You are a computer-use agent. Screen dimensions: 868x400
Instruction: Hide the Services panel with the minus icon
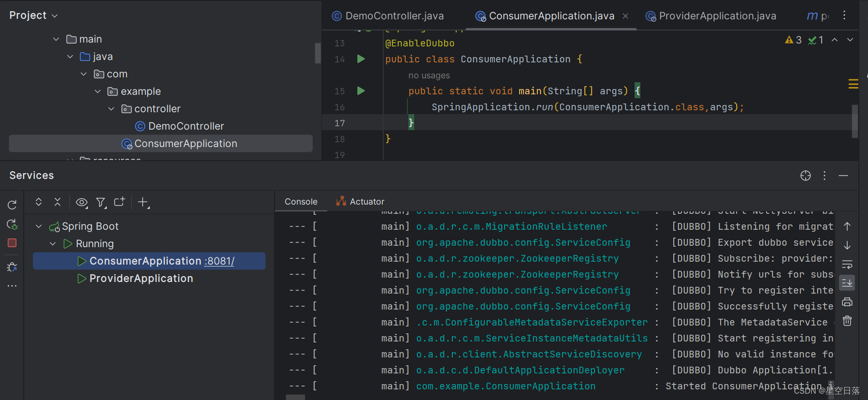tap(843, 176)
